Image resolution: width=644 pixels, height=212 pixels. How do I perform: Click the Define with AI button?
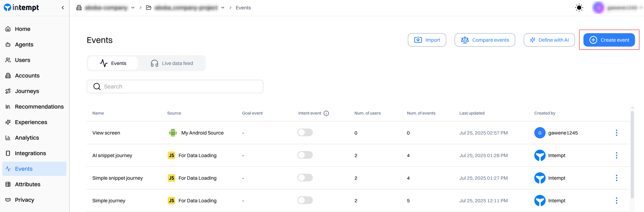549,40
